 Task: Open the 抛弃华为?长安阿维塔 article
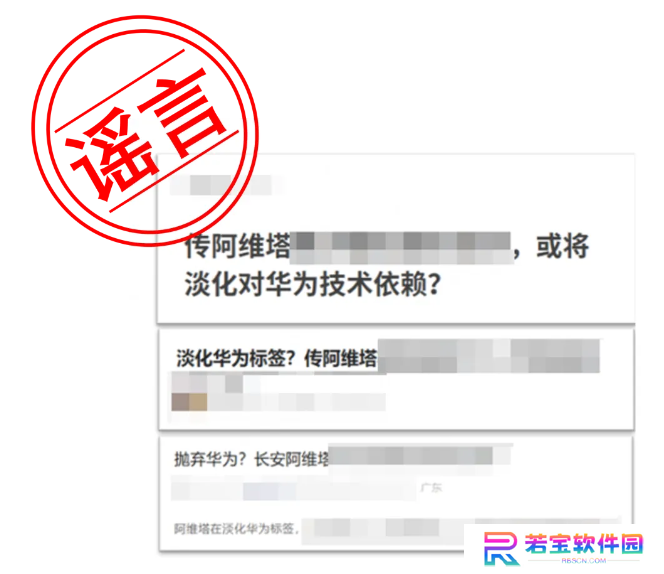[252, 459]
